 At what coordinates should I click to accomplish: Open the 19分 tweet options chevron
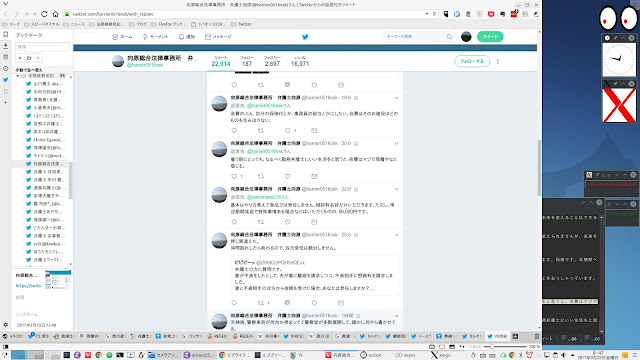pyautogui.click(x=396, y=98)
